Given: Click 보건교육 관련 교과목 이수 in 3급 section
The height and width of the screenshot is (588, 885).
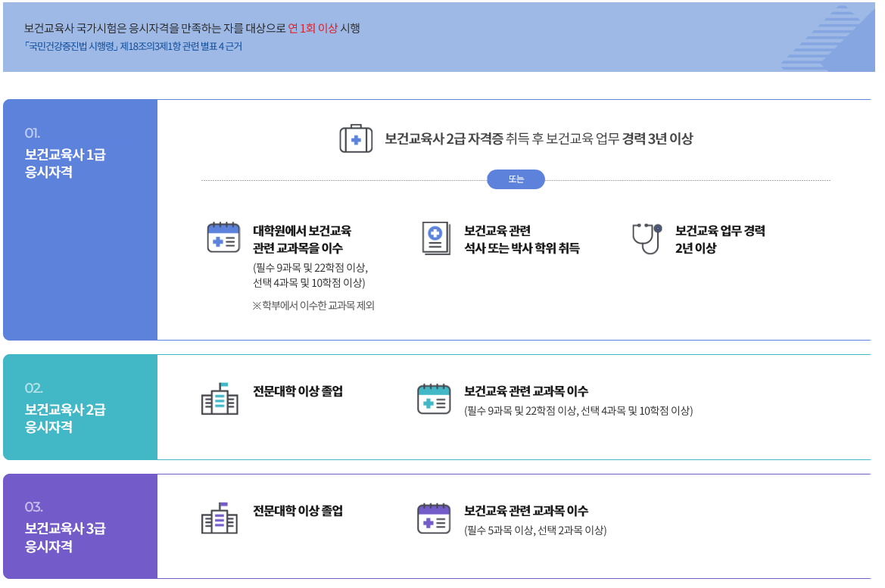Looking at the screenshot, I should click(526, 511).
